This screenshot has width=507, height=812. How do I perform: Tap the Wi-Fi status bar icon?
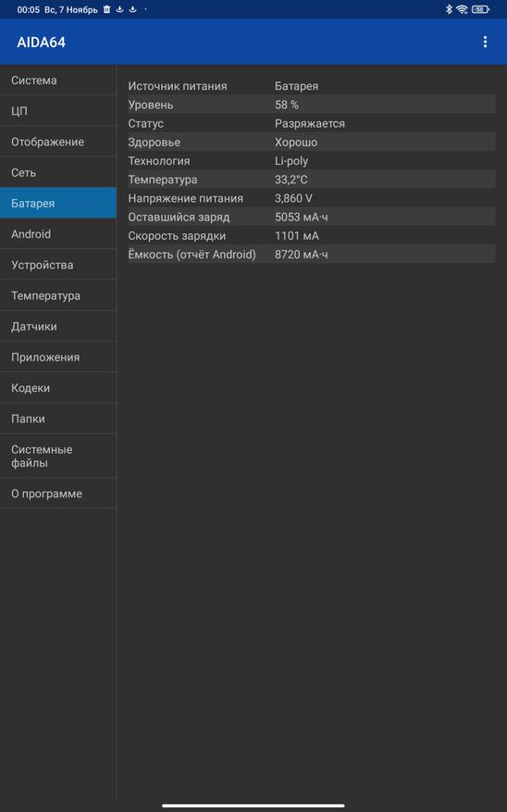point(462,9)
